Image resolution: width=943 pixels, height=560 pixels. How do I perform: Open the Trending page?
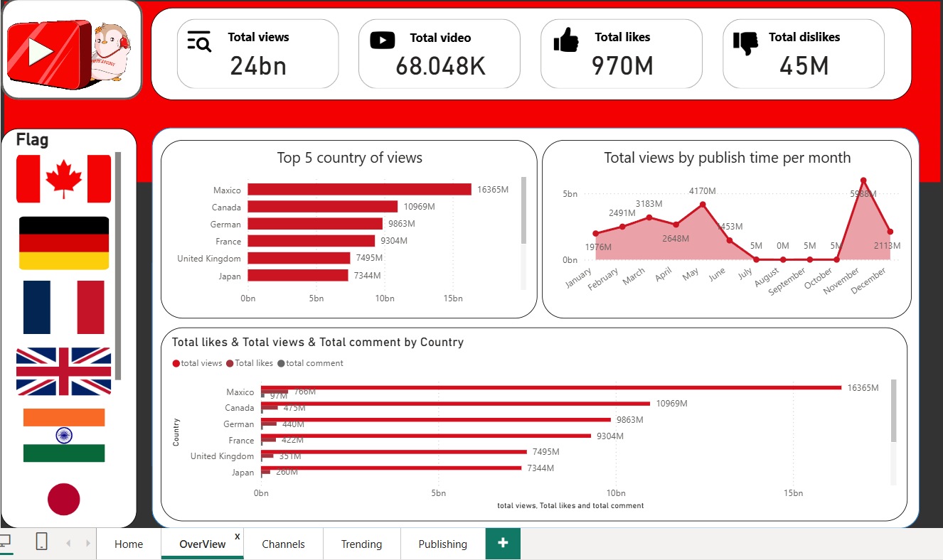tap(361, 544)
